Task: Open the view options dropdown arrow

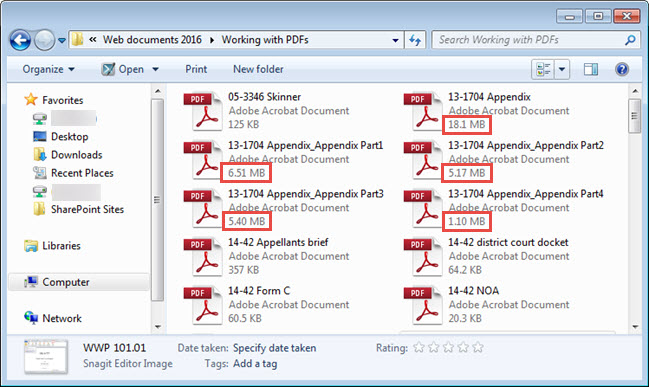Action: tap(562, 69)
